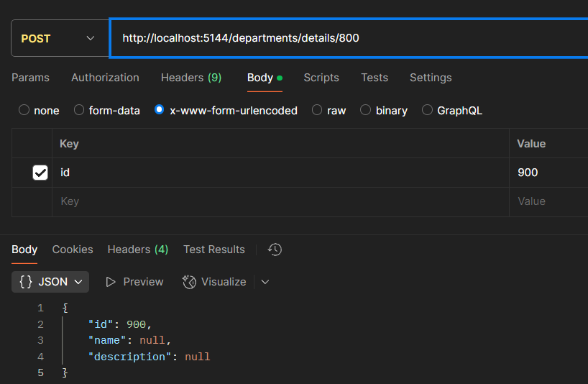The height and width of the screenshot is (384, 588).
Task: Choose raw body type
Action: pos(316,110)
